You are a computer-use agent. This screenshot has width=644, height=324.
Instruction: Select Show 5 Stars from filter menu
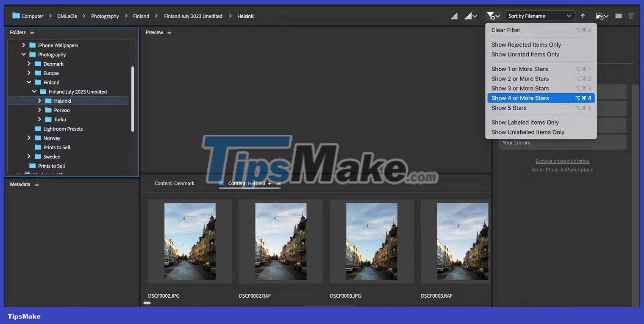tap(508, 108)
